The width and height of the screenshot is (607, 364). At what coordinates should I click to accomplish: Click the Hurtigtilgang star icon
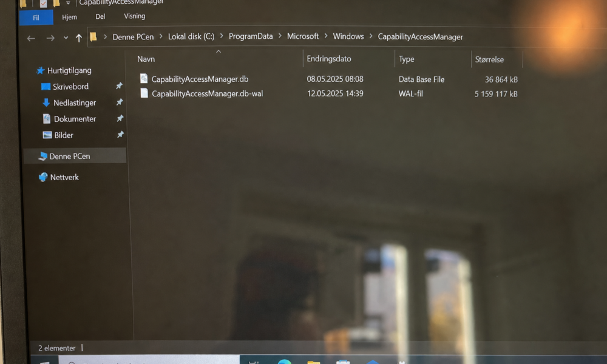[40, 70]
